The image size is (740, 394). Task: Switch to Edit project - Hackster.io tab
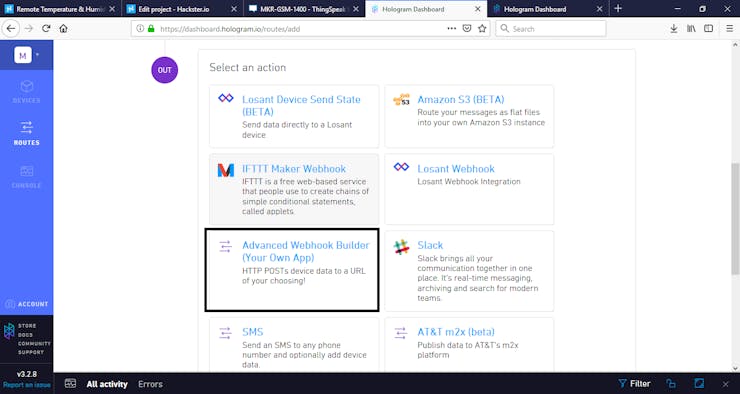tap(182, 9)
